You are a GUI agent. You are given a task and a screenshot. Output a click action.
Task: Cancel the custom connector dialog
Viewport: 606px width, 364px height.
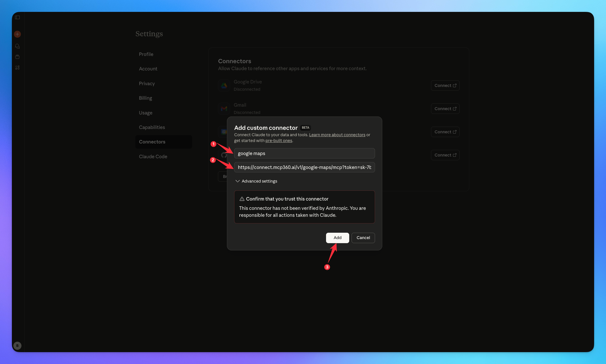363,238
